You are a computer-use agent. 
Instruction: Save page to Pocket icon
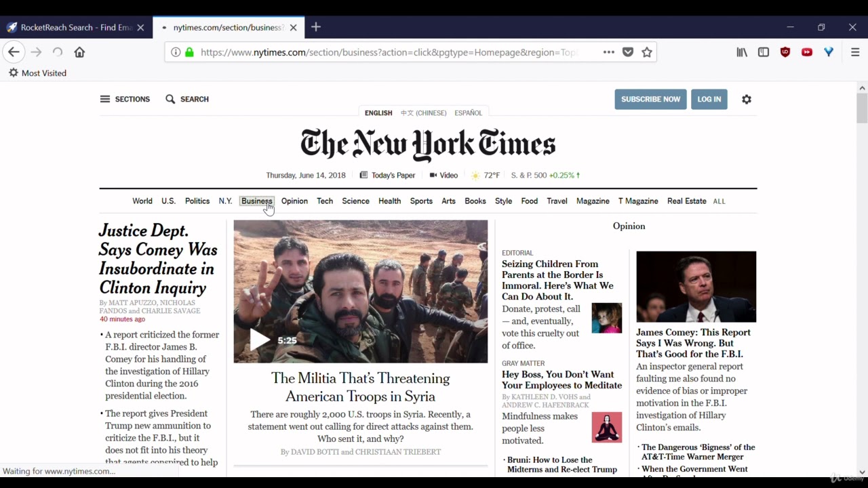pyautogui.click(x=628, y=52)
